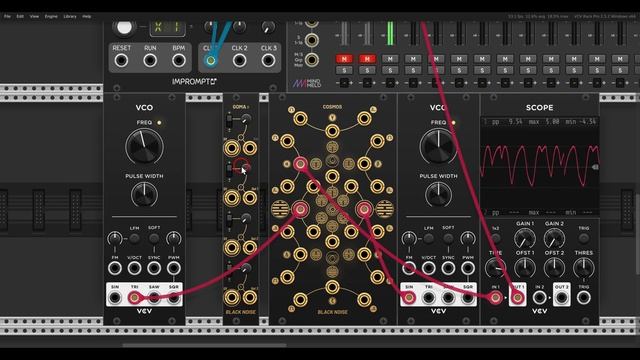Click the Scope OFST 1 knob
This screenshot has width=640, height=360.
(x=525, y=268)
